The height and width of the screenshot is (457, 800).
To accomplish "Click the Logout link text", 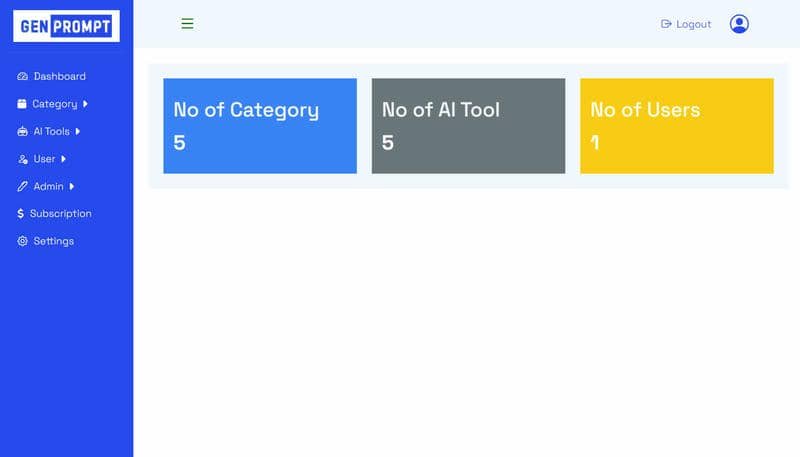I will [x=693, y=24].
